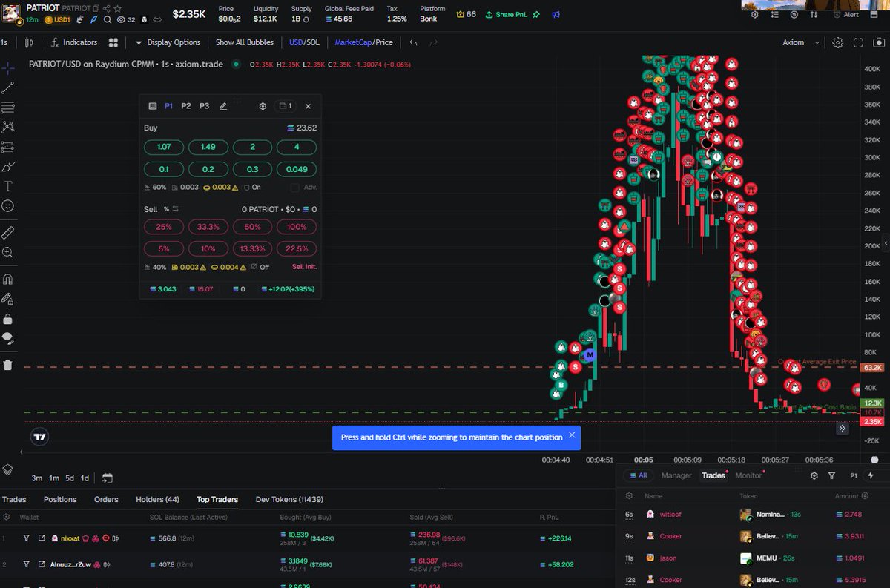Buy 0.049 SOL quick button
The height and width of the screenshot is (588, 890).
pos(297,169)
